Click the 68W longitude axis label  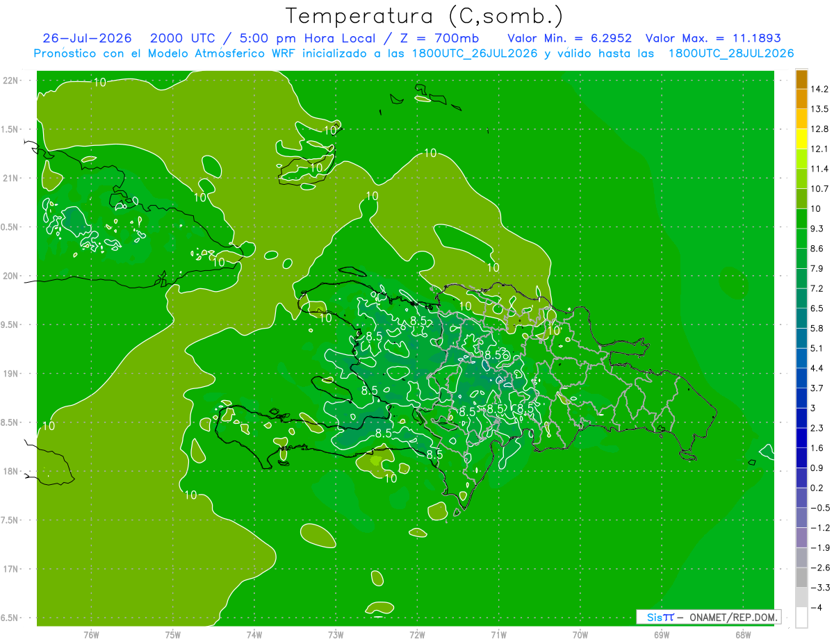point(742,634)
